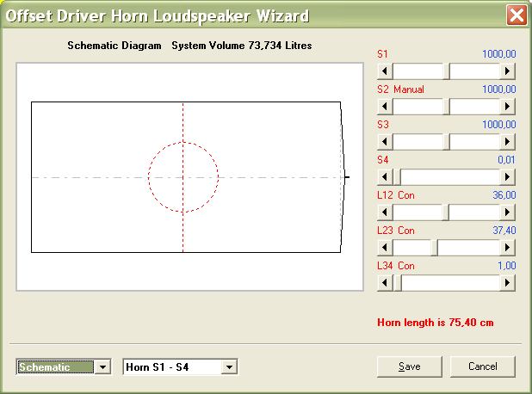Click the S1 value 1000,00
The width and height of the screenshot is (532, 394).
[x=499, y=54]
